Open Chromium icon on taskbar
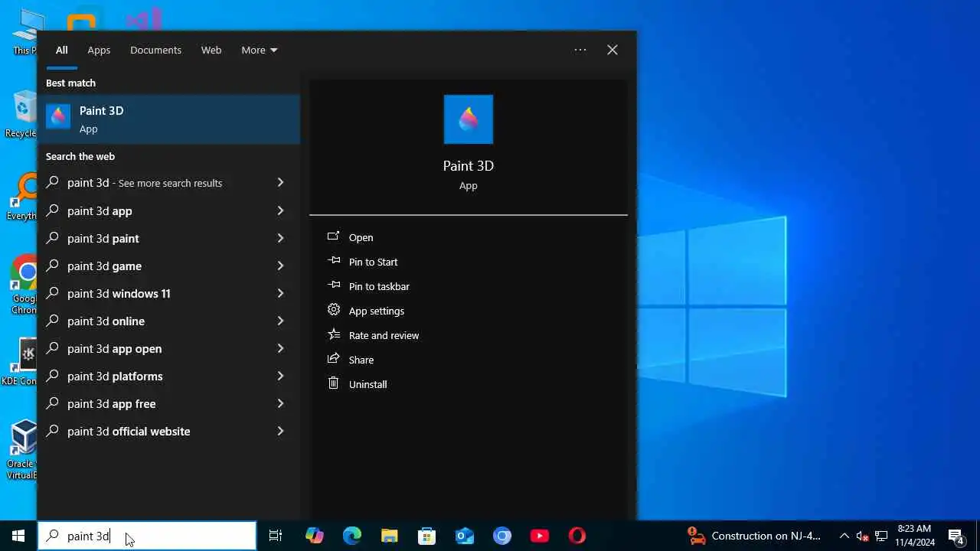980x551 pixels. [x=502, y=536]
